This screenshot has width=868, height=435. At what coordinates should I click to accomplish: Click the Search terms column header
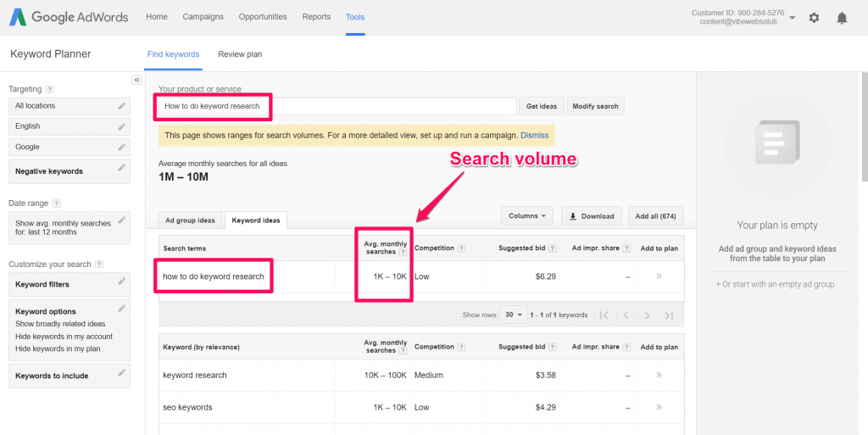pos(184,248)
